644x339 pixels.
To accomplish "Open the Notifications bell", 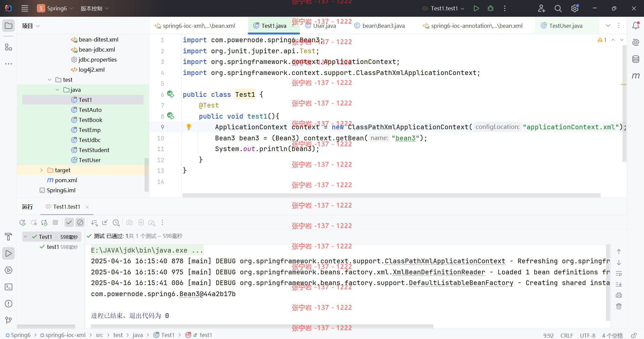I will tap(636, 25).
